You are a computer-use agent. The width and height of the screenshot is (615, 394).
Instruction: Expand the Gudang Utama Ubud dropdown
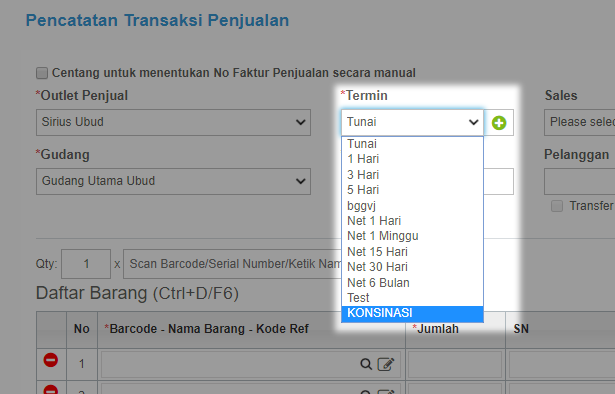tap(173, 182)
